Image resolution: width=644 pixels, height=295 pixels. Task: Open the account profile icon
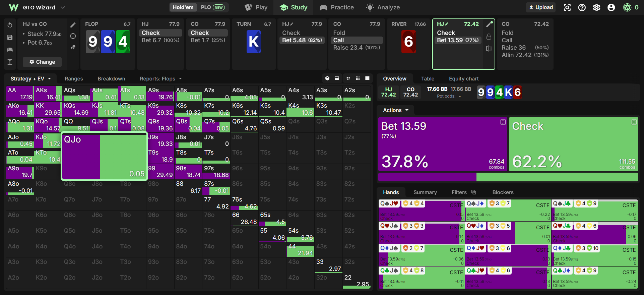tap(611, 7)
